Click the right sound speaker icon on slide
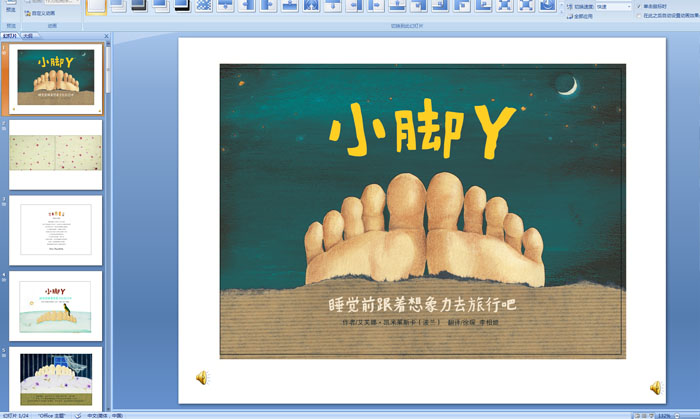This screenshot has height=419, width=700. click(656, 387)
